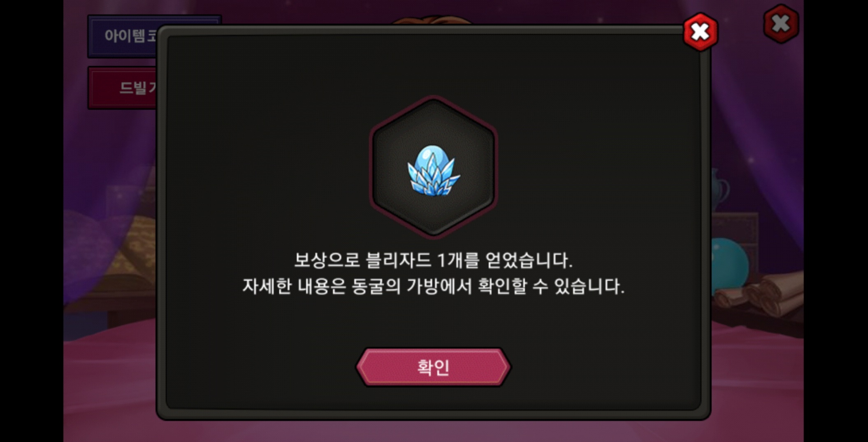Tap the blue jug on the shelf

click(x=719, y=189)
